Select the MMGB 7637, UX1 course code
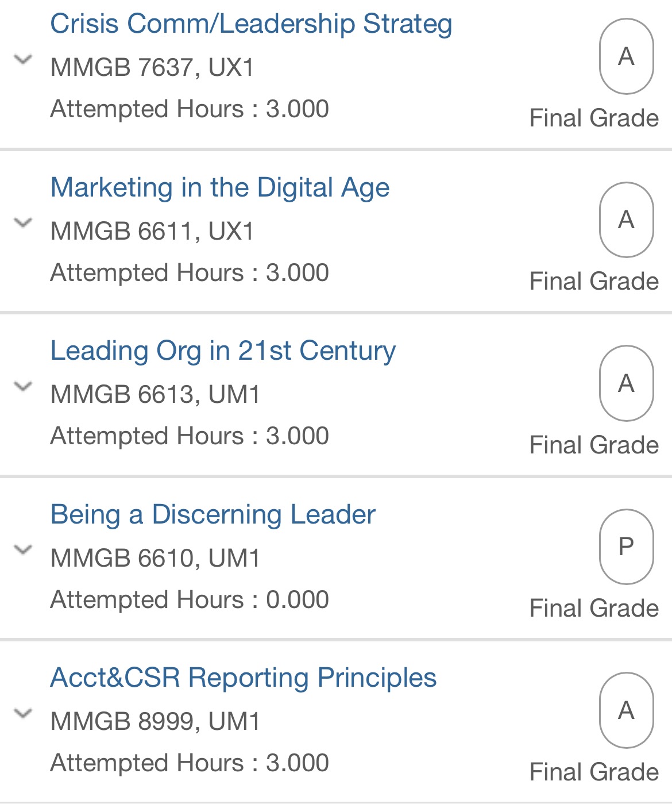The width and height of the screenshot is (672, 804). pos(152,68)
